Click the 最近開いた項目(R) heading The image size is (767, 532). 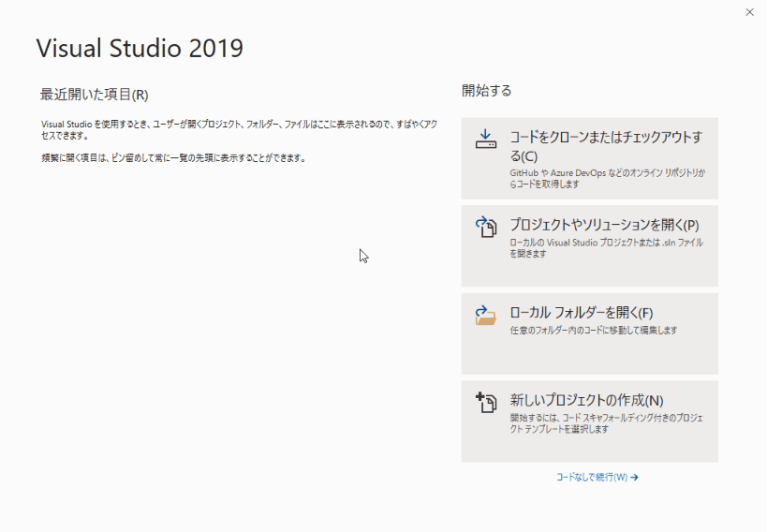94,95
